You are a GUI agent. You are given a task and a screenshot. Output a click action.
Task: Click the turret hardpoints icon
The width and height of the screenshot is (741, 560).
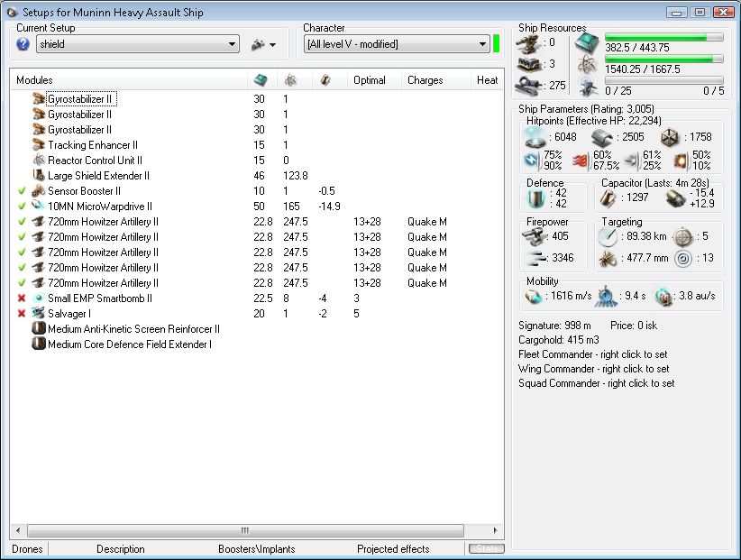click(529, 43)
